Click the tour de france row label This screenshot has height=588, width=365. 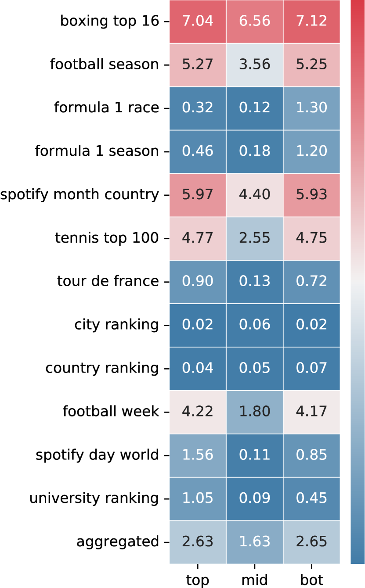click(x=108, y=281)
